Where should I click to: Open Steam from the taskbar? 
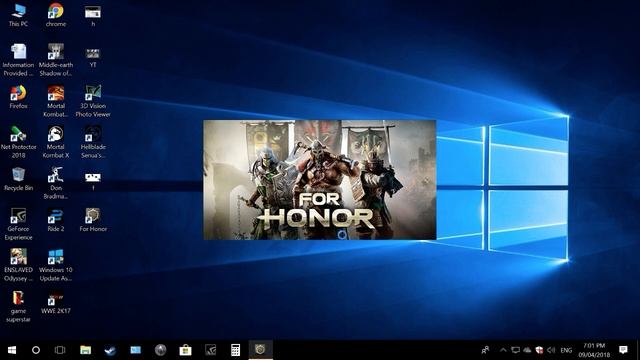point(110,350)
